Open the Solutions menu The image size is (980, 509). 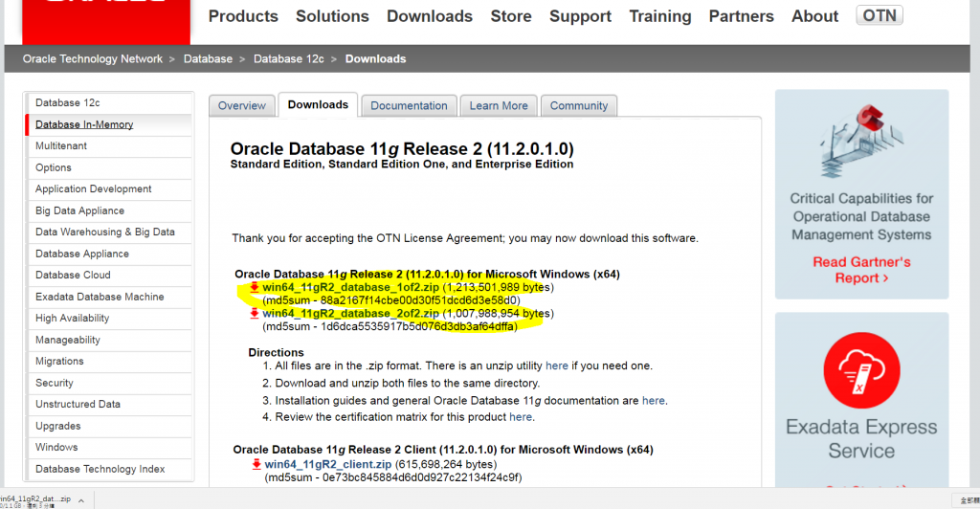click(x=332, y=16)
